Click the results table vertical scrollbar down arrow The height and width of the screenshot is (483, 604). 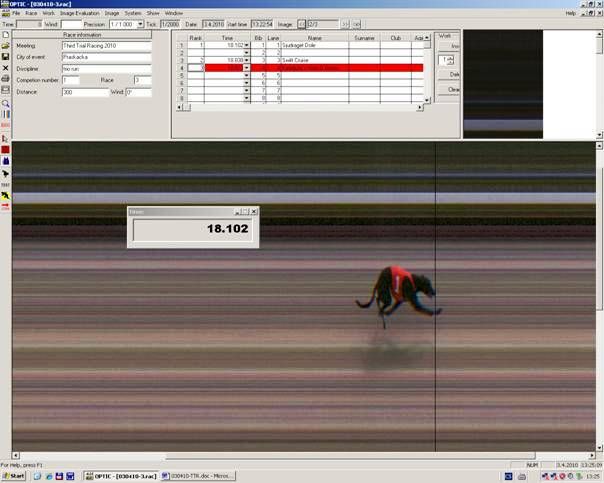[427, 100]
